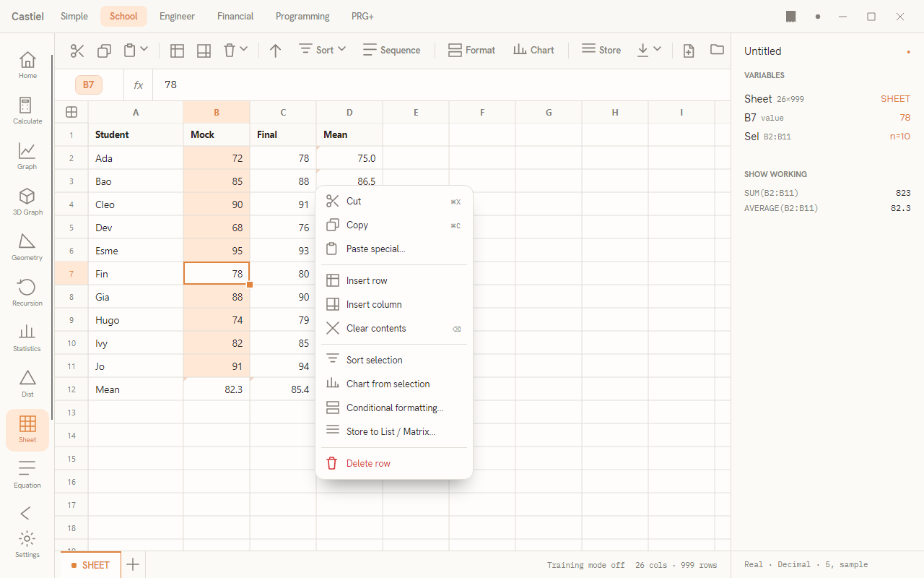Add a new sheet with plus icon
Image resolution: width=924 pixels, height=578 pixels.
pos(133,564)
